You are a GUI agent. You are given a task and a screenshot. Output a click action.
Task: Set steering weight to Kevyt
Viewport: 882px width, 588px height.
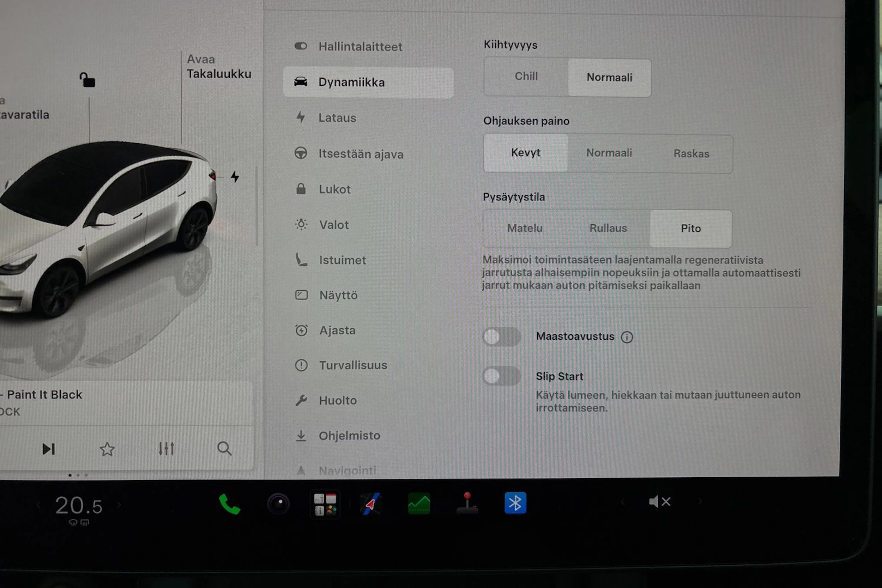point(526,153)
